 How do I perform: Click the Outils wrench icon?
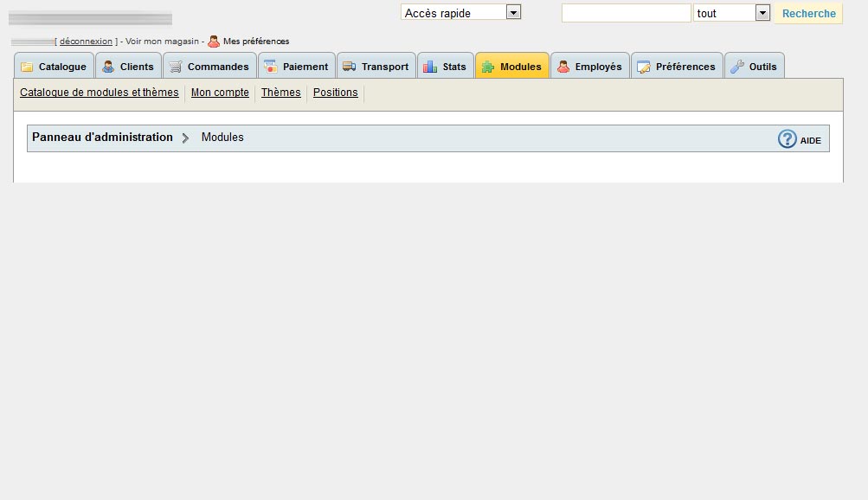coord(736,67)
